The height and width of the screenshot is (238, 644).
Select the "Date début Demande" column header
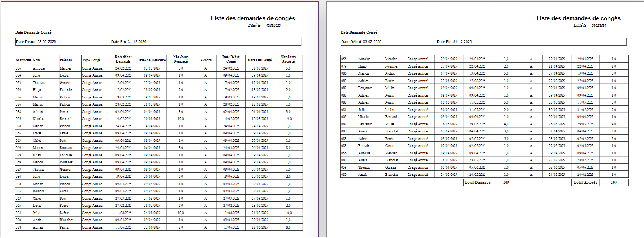point(123,59)
